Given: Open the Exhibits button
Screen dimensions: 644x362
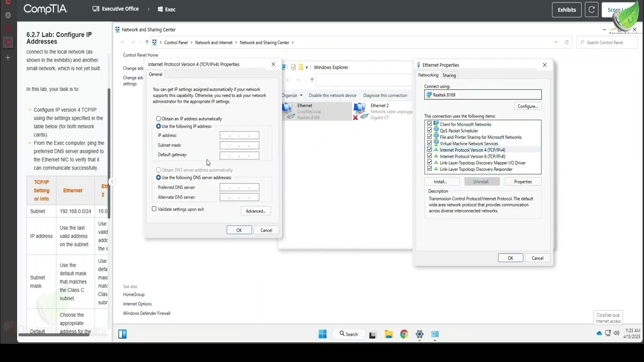Looking at the screenshot, I should 567,10.
